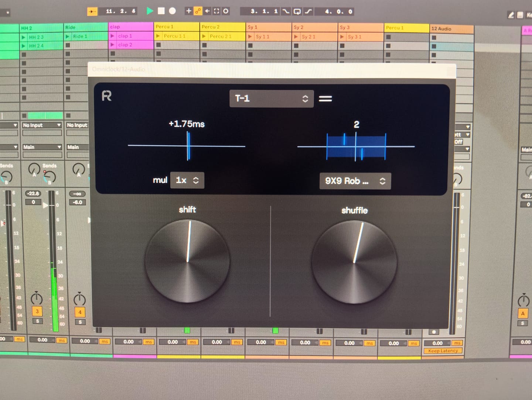Open the No Input dropdown on HH 2 track
This screenshot has width=532, height=400.
(42, 125)
